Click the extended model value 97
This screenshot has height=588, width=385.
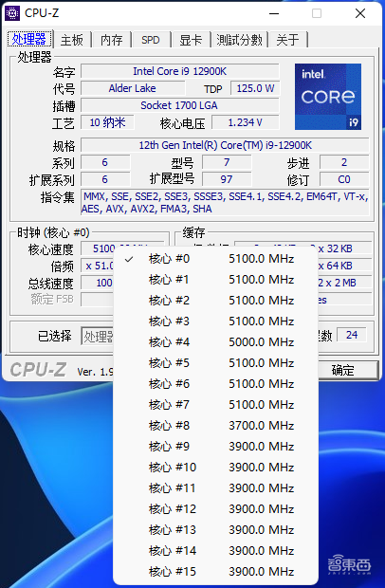(227, 179)
